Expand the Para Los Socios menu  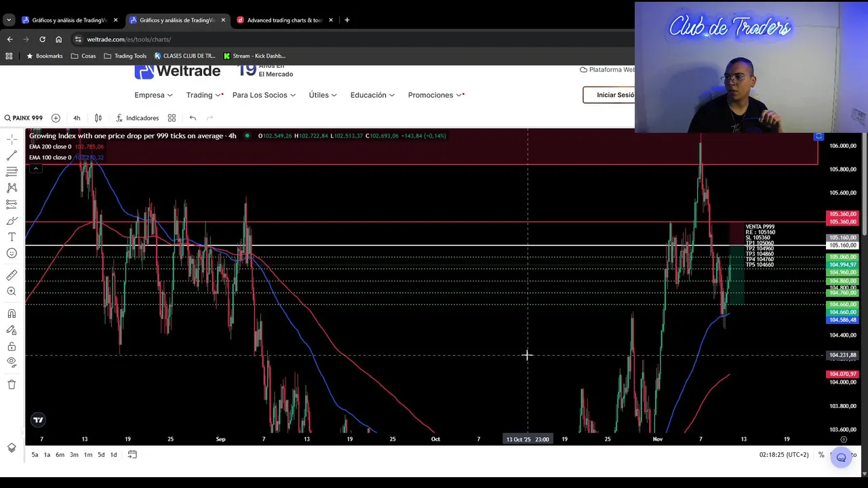coord(264,95)
